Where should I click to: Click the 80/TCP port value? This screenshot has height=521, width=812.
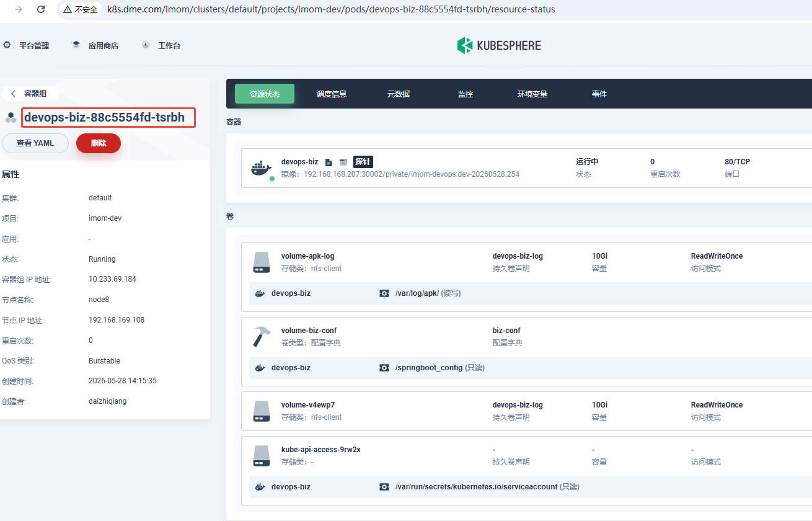[737, 162]
